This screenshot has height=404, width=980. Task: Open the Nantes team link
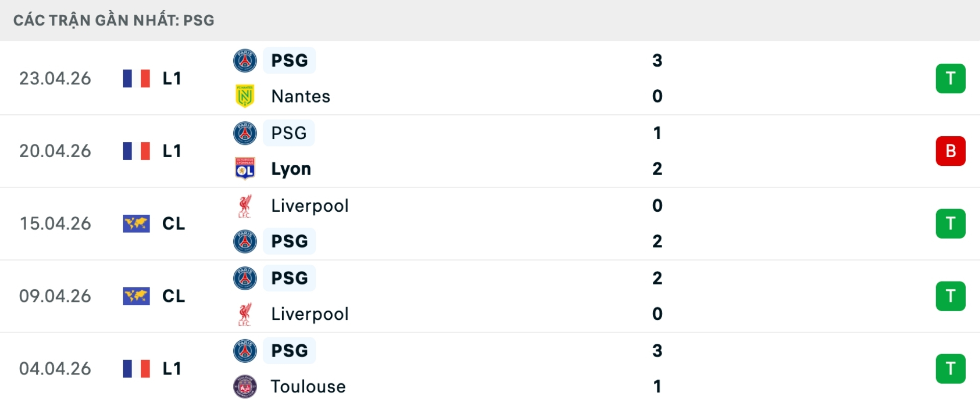[x=301, y=96]
